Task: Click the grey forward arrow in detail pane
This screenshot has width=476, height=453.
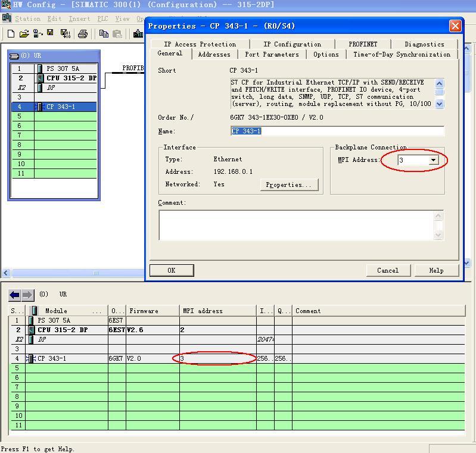Action: (27, 295)
